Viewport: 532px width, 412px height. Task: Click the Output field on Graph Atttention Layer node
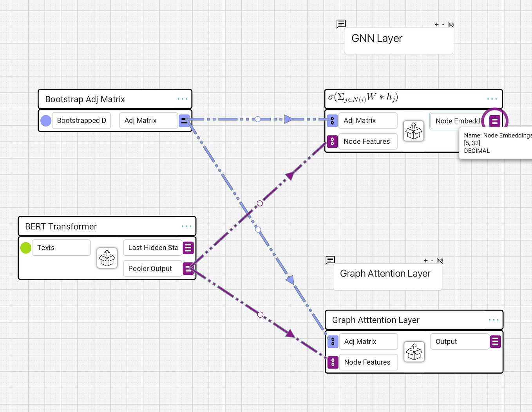click(x=459, y=341)
